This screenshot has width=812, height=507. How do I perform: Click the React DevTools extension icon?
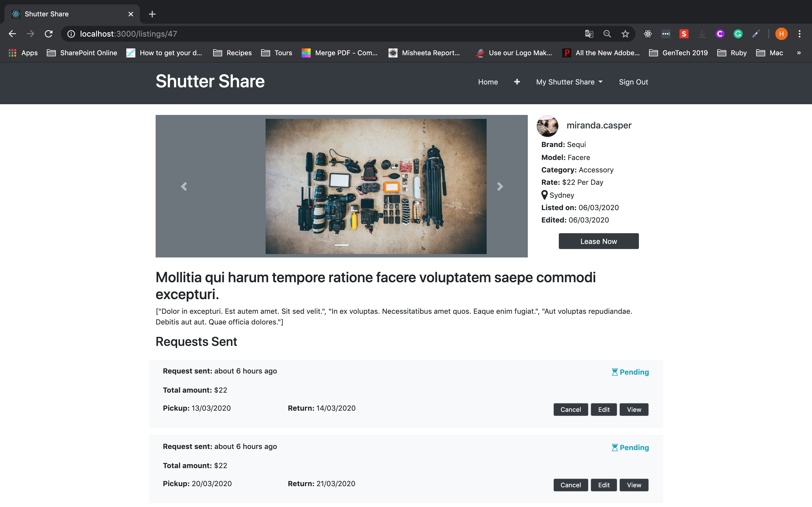click(648, 34)
